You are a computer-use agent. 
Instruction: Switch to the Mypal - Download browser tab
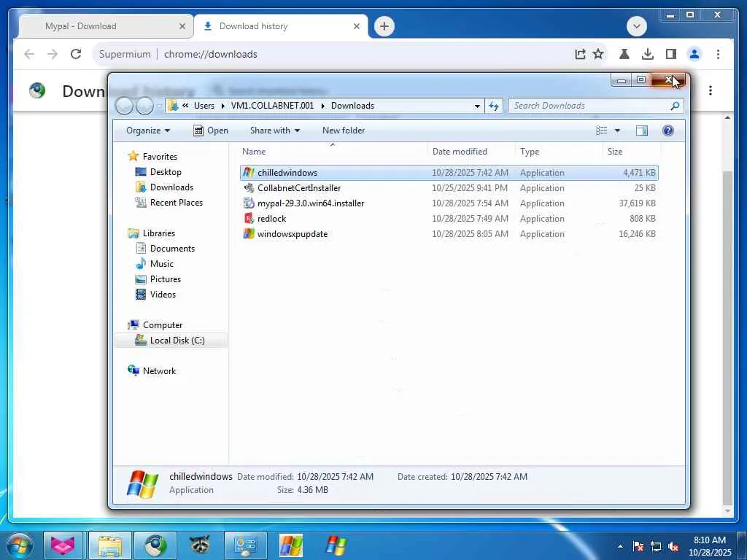tap(105, 26)
